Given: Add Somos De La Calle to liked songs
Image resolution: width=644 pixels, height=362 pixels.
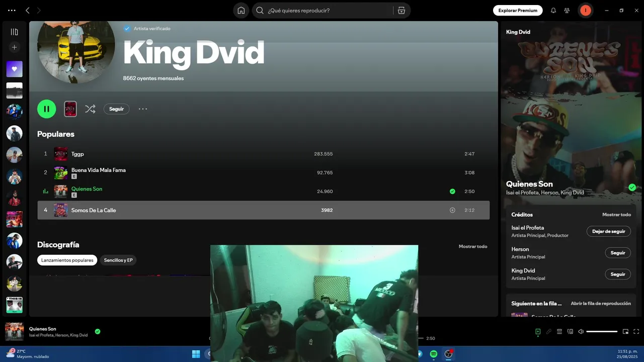Looking at the screenshot, I should coord(452,210).
